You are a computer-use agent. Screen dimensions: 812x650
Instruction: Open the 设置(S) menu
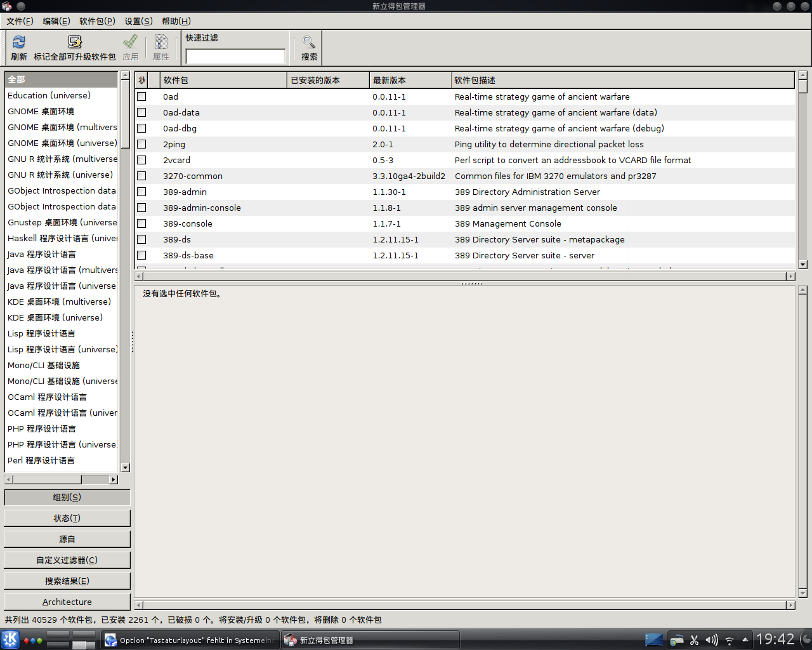click(138, 21)
